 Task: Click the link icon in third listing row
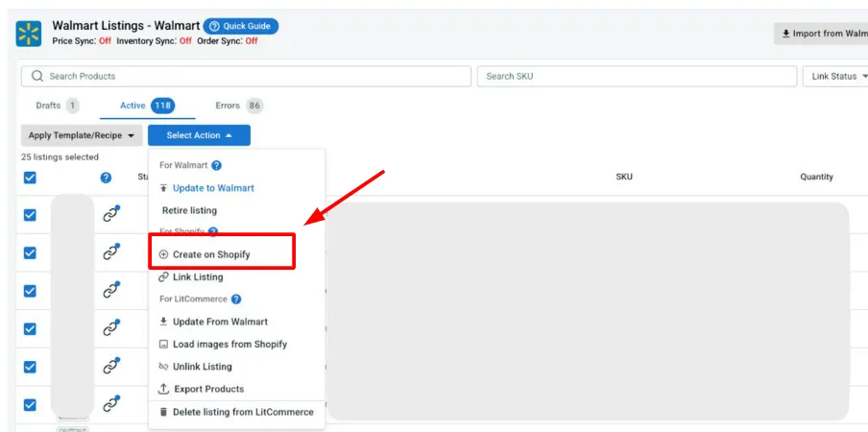click(111, 290)
